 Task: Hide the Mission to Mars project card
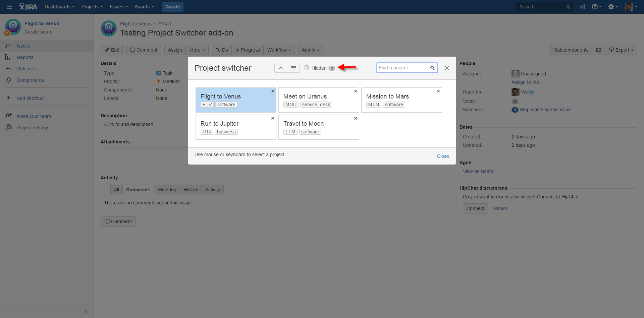click(x=438, y=91)
